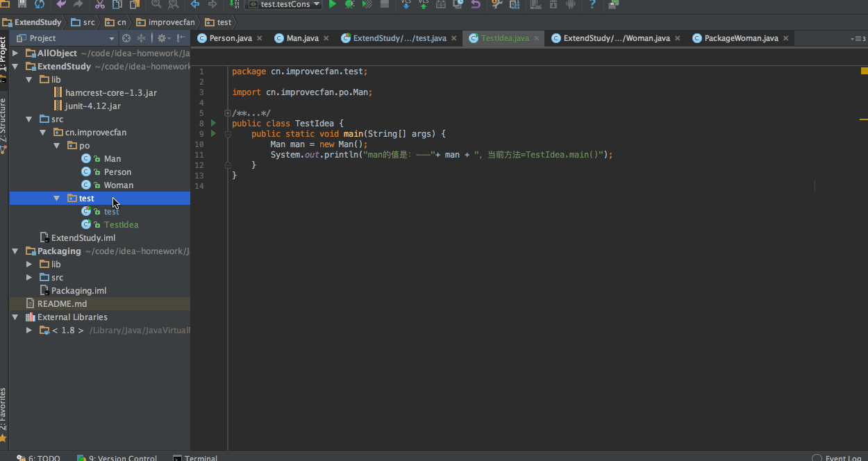The width and height of the screenshot is (868, 461).
Task: Collapse the po package folder
Action: [x=57, y=146]
